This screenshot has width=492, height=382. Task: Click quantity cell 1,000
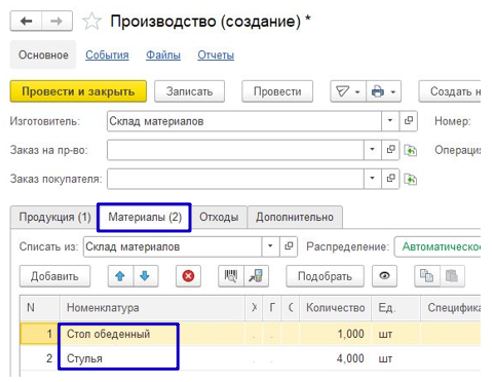[336, 334]
